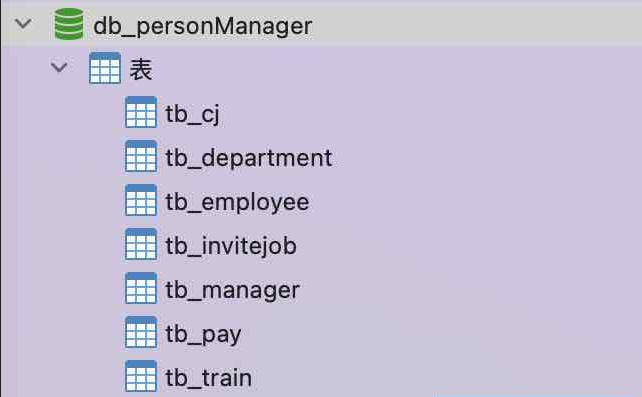Select the tb_manager table name

click(x=233, y=291)
